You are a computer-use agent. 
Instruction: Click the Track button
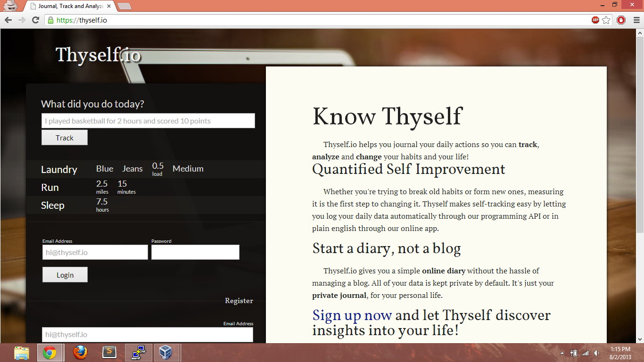tap(65, 138)
